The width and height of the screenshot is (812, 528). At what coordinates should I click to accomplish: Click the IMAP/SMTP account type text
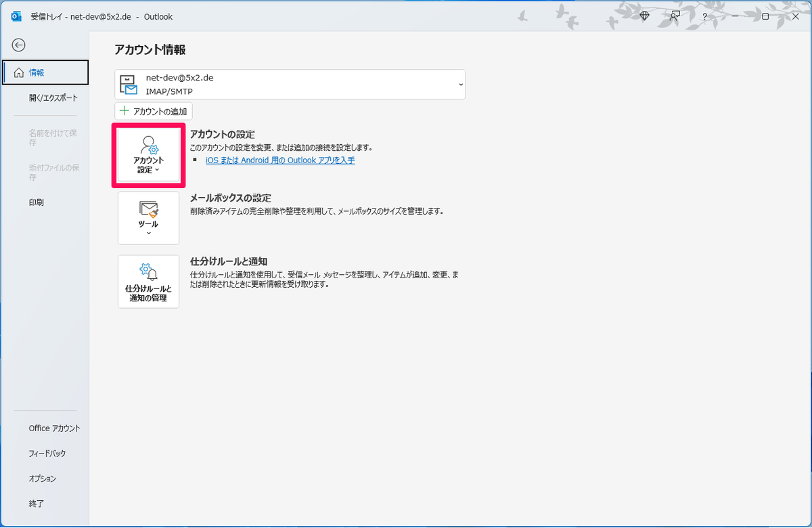[169, 91]
